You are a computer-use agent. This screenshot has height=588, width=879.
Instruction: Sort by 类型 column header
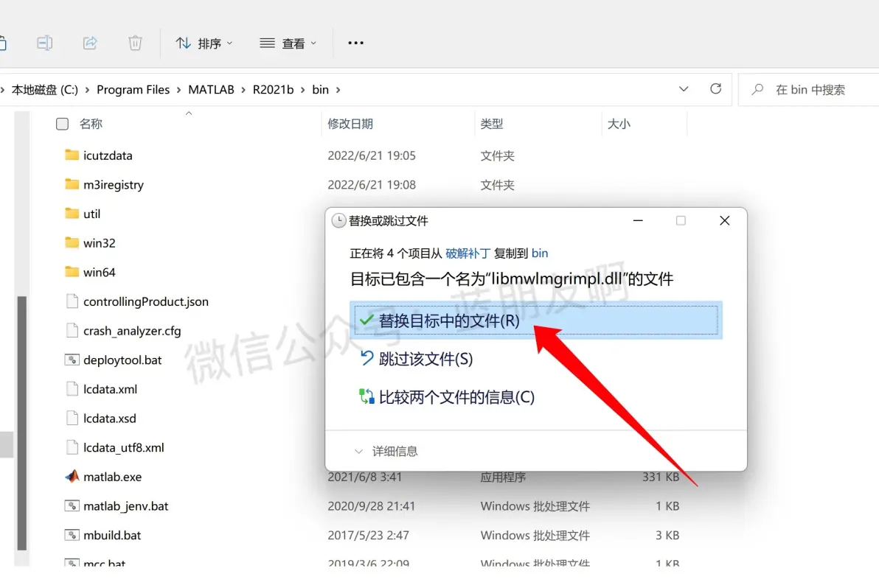click(x=492, y=124)
